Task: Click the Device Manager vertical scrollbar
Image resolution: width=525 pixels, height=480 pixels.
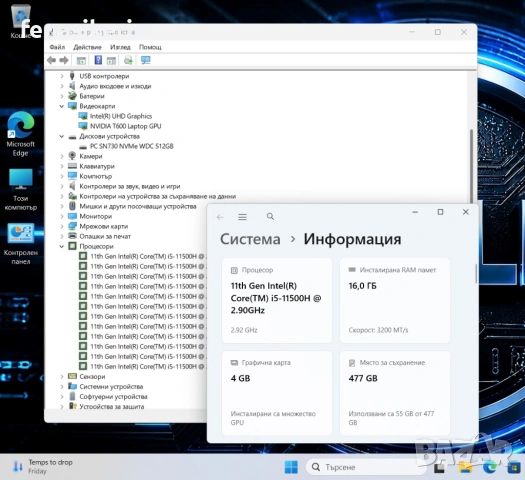Action: [x=471, y=166]
